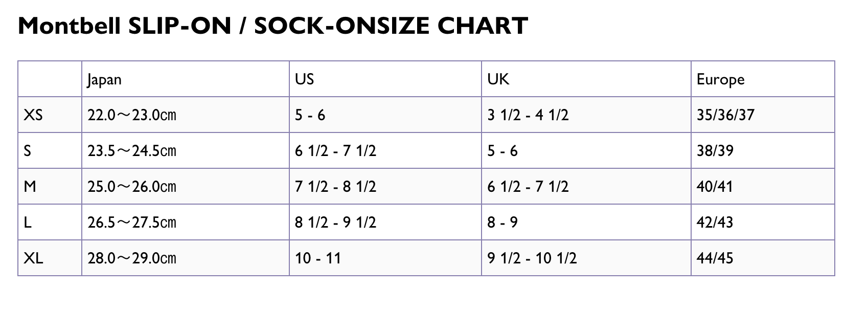Click the Europe 35/36/37 cell
The width and height of the screenshot is (868, 311).
click(x=725, y=115)
